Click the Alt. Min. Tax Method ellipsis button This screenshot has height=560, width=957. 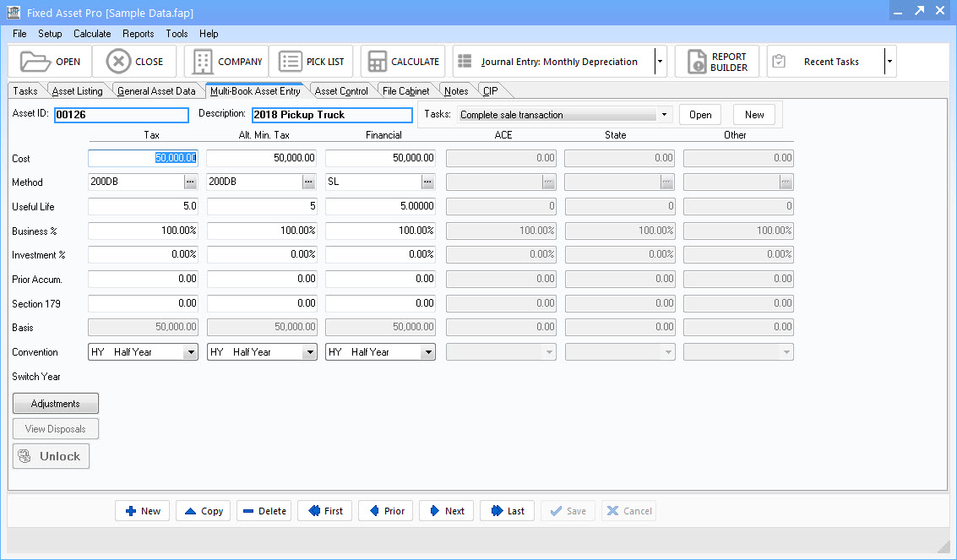pyautogui.click(x=308, y=182)
